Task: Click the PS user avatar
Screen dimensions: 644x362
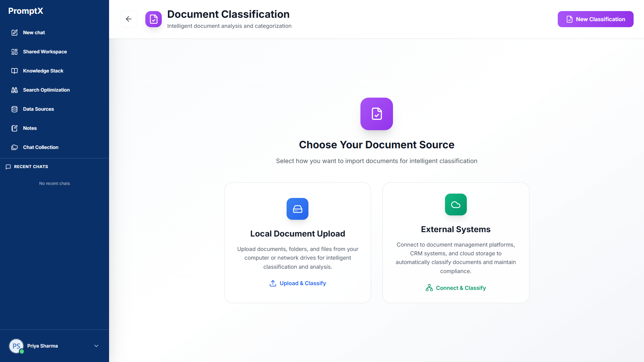Action: [x=16, y=346]
